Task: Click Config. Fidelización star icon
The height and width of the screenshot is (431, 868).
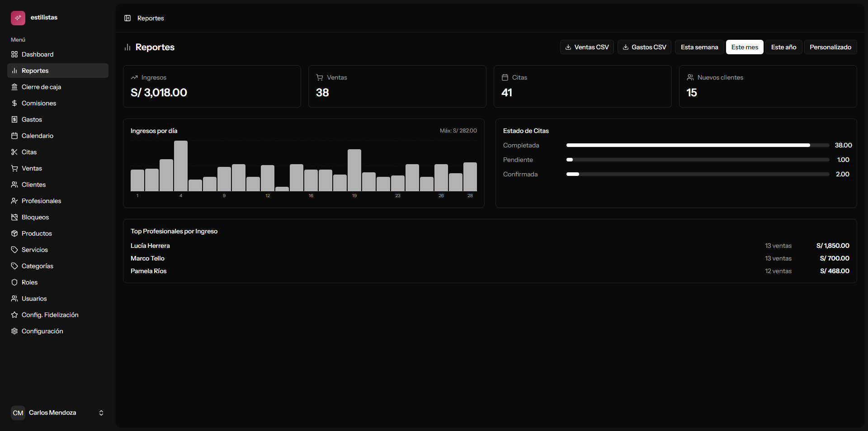Action: pos(14,315)
